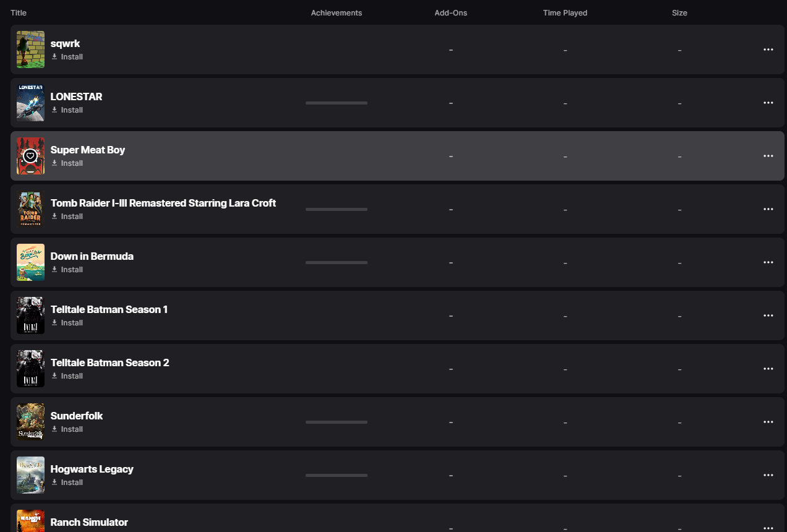Open the sqwrk cover thumbnail

[30, 49]
